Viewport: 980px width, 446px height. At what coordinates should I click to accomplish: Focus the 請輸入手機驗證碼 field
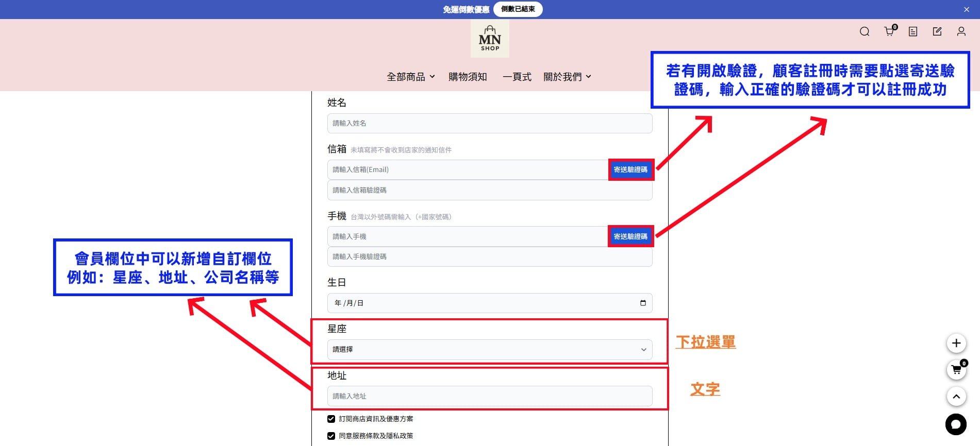pos(490,256)
